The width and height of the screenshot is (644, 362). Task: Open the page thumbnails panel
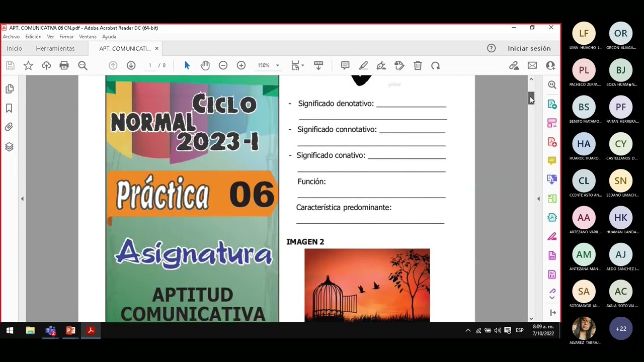[9, 89]
